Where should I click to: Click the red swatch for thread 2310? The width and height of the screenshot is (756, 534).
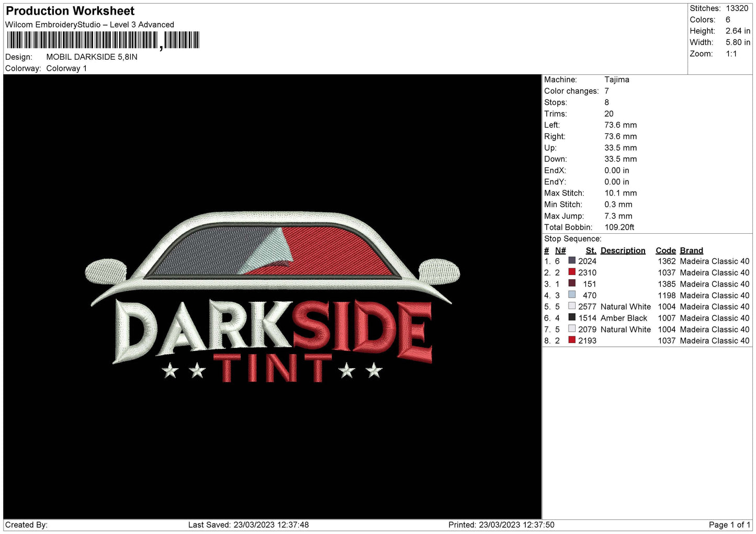[x=572, y=272]
